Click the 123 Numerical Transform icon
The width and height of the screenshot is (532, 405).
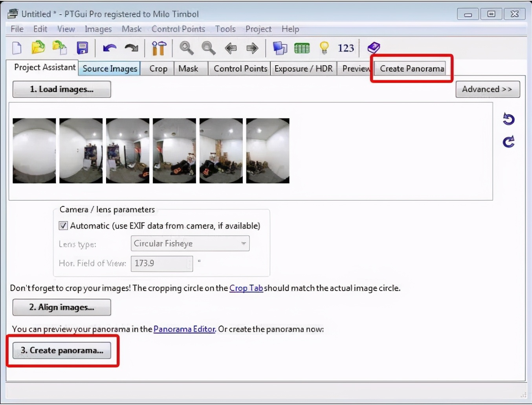346,48
